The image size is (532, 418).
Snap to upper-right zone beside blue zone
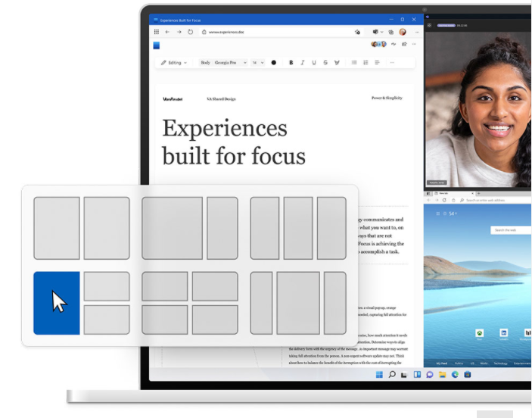(x=107, y=286)
